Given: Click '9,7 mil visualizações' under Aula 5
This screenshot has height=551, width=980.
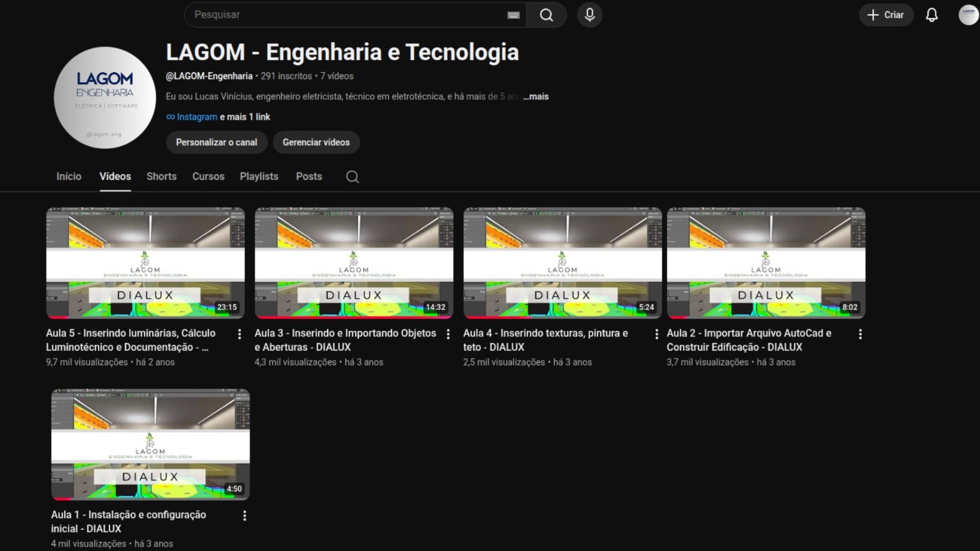Looking at the screenshot, I should click(x=87, y=362).
